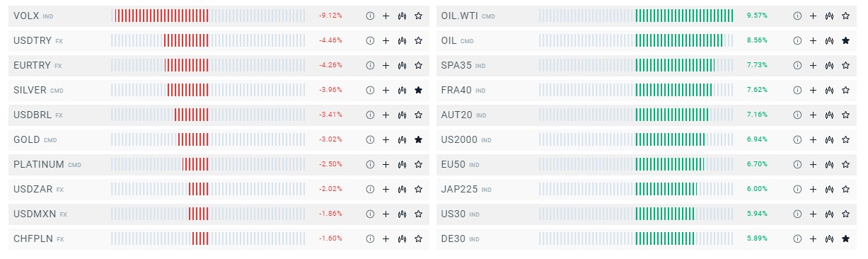Open candlestick chart icon for FRA40
The image size is (868, 259).
(829, 90)
